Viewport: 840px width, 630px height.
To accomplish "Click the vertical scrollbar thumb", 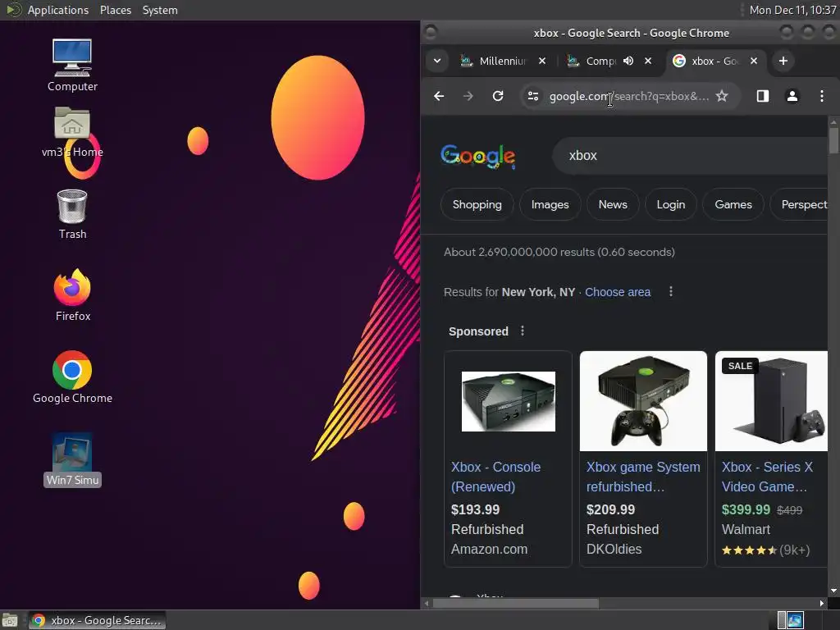I will (x=833, y=140).
